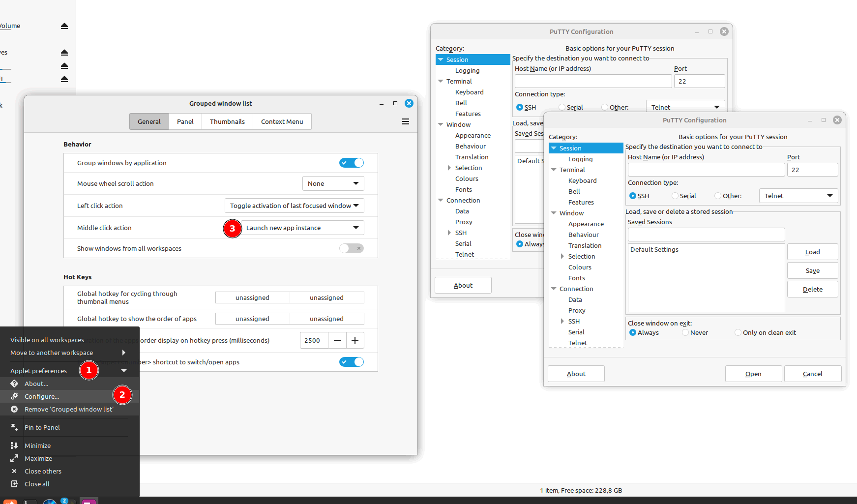Collapse the Window tree node in front PuTTY
This screenshot has height=504, width=857.
pyautogui.click(x=554, y=213)
